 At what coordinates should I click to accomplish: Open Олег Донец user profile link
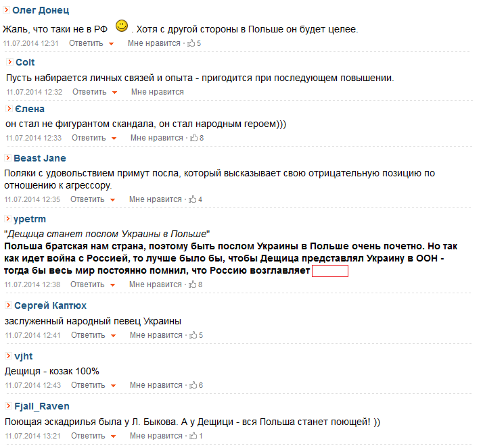[x=41, y=10]
